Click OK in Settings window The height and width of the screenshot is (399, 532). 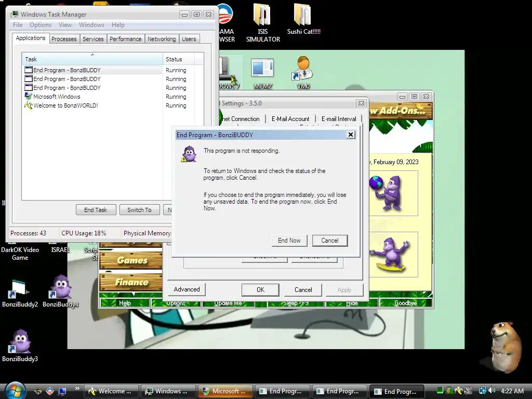260,290
